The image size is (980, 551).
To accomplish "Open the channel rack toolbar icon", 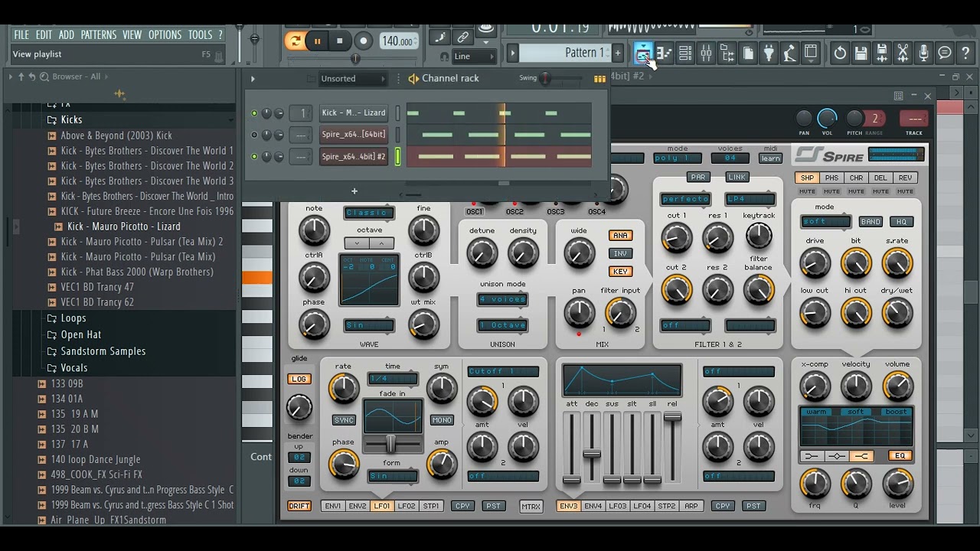I will [x=685, y=53].
